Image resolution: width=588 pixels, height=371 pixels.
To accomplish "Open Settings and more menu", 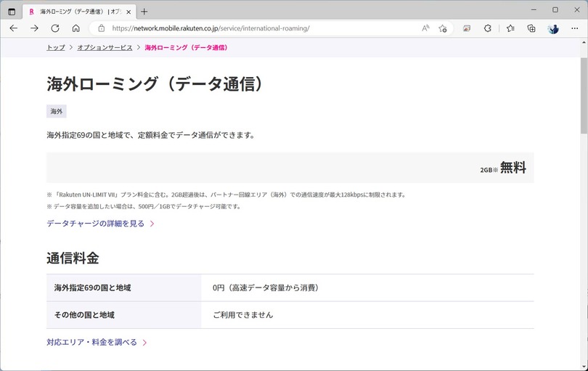I will [x=574, y=28].
